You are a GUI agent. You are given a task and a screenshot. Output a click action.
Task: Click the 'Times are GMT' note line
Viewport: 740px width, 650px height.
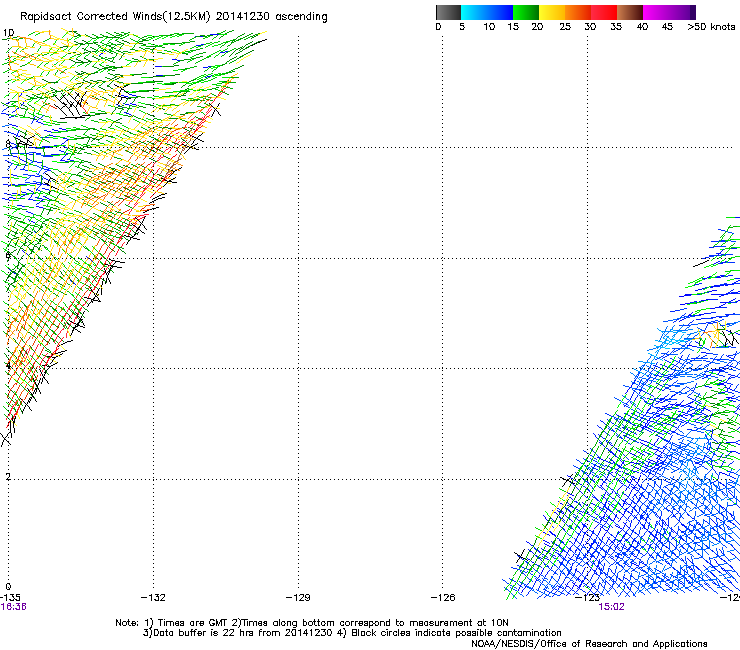click(x=312, y=623)
